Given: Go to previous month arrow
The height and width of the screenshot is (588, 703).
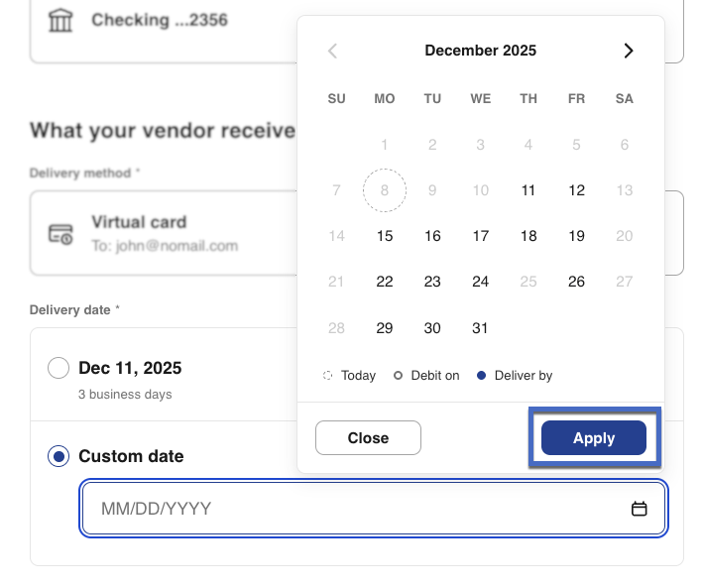Looking at the screenshot, I should tap(333, 51).
